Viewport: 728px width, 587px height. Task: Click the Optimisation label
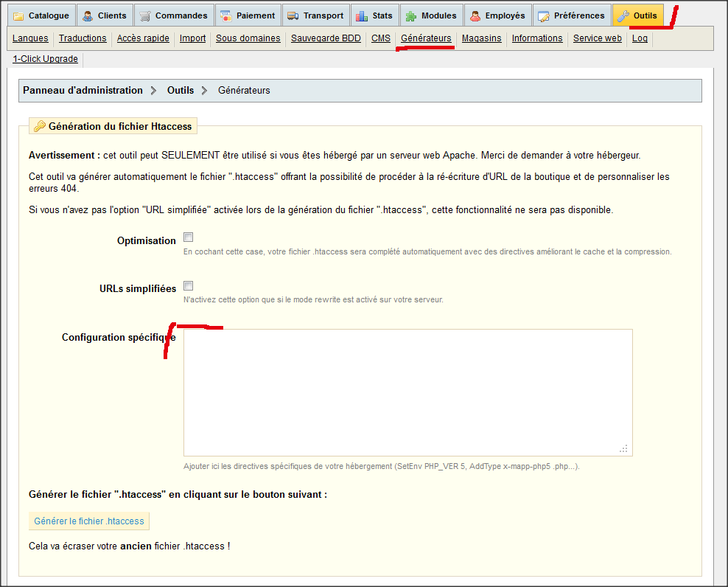coord(146,240)
